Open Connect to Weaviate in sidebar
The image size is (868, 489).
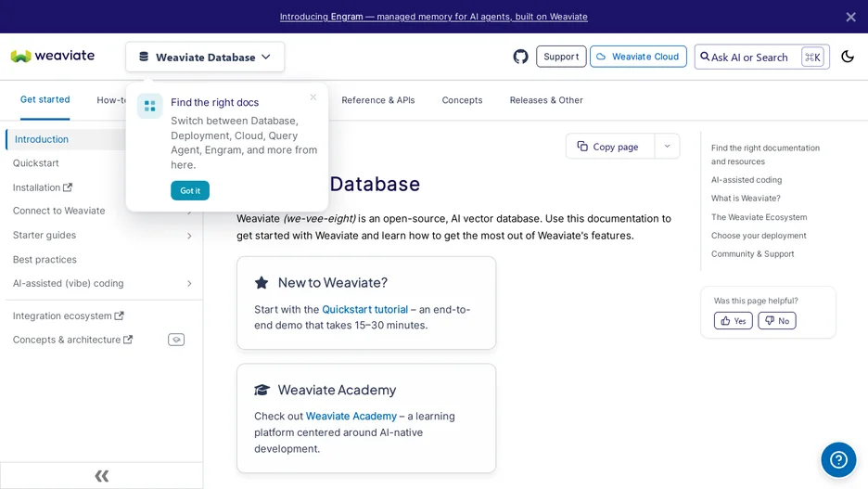tap(58, 211)
